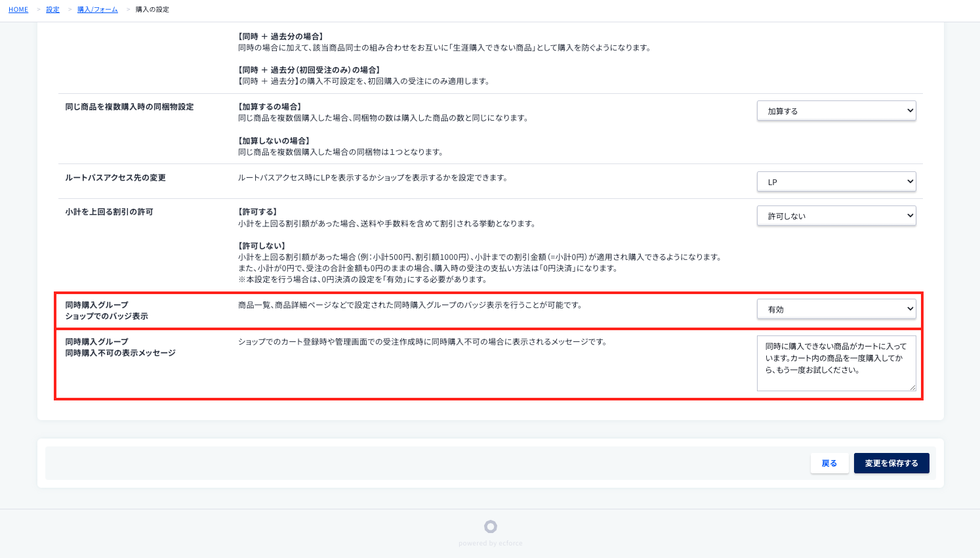This screenshot has width=980, height=558.
Task: Open the 許可しない dropdown for 小計を上回る割引
Action: pyautogui.click(x=836, y=216)
